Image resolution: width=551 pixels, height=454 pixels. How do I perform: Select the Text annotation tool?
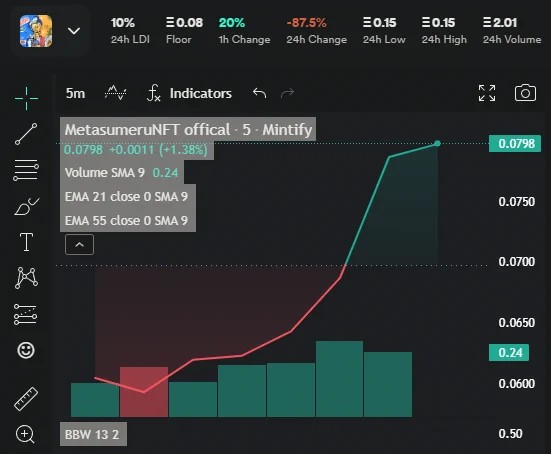(x=26, y=242)
